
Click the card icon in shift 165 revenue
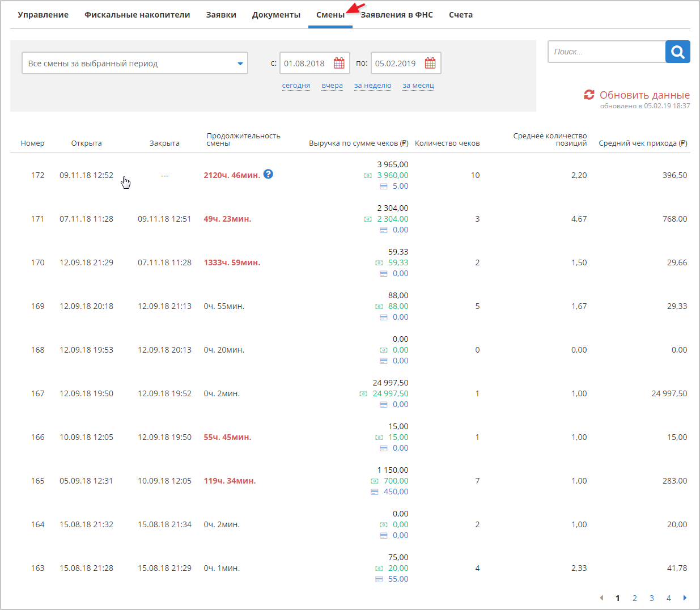[375, 492]
